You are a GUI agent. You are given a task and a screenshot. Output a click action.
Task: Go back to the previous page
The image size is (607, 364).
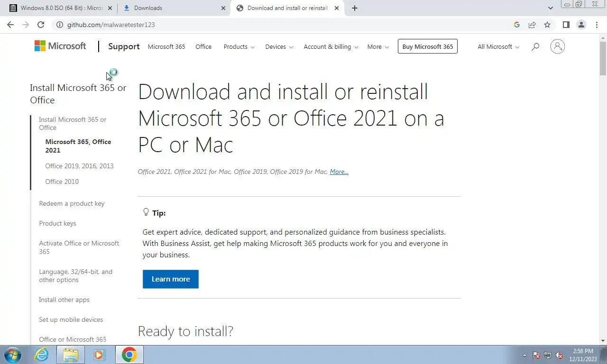(10, 25)
